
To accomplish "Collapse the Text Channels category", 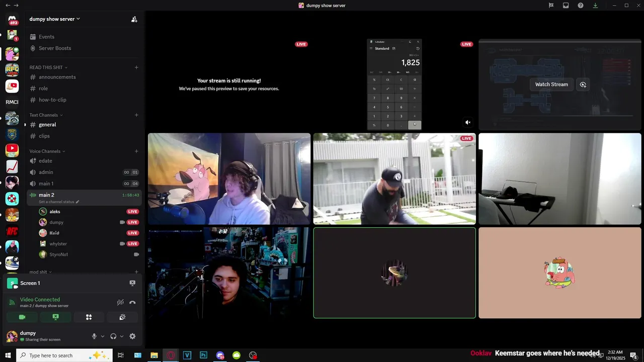I will click(x=46, y=115).
